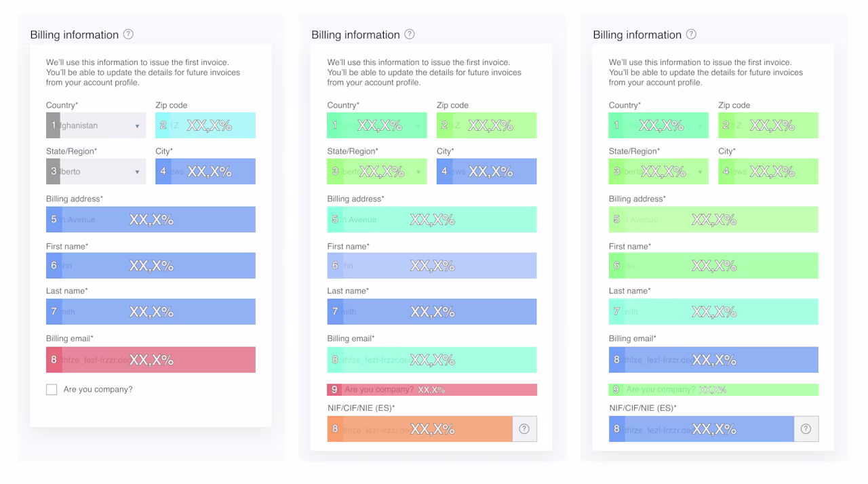Click question mark button in right NIF/CIF/NIE field
Viewport: 868px width, 484px height.
click(806, 429)
